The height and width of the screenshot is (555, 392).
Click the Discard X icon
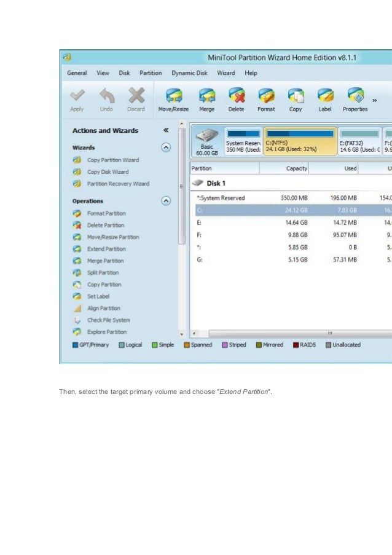click(x=136, y=95)
